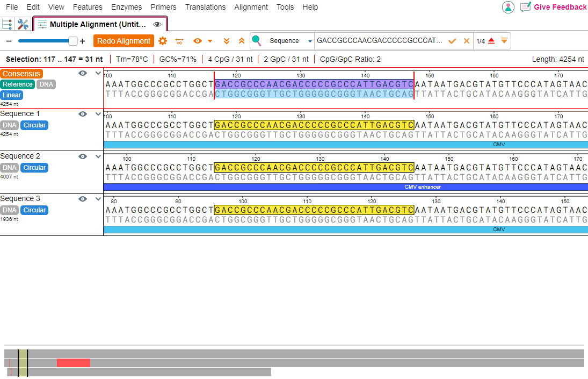
Task: Hide Sequence 1 using eye icon
Action: click(83, 114)
